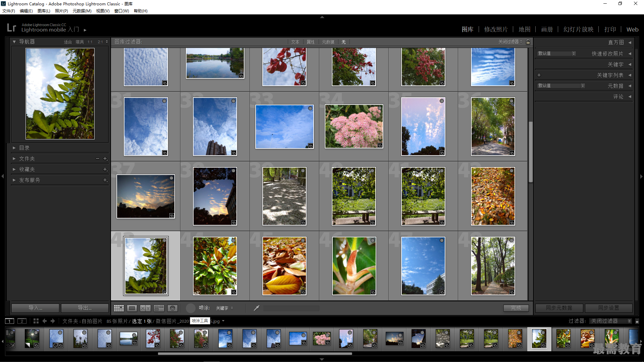Select the sunset clouds photo 37
This screenshot has height=362, width=644.
coord(146,196)
